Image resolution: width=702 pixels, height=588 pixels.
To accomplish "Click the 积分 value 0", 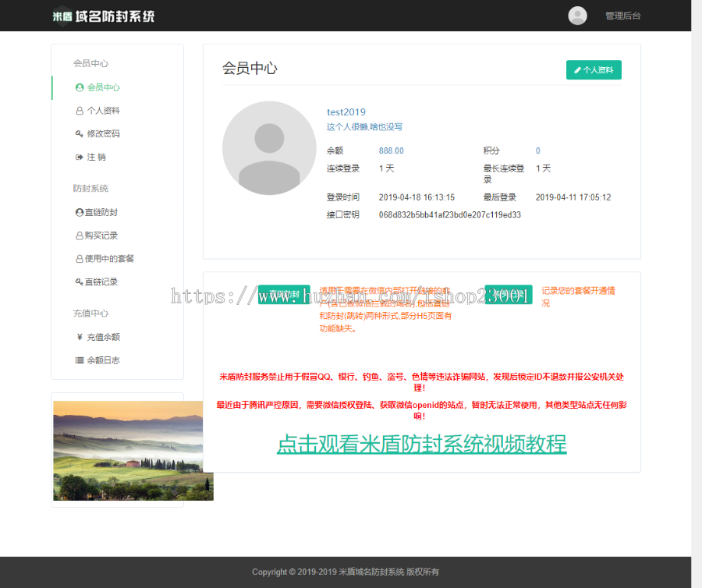I will (x=537, y=151).
